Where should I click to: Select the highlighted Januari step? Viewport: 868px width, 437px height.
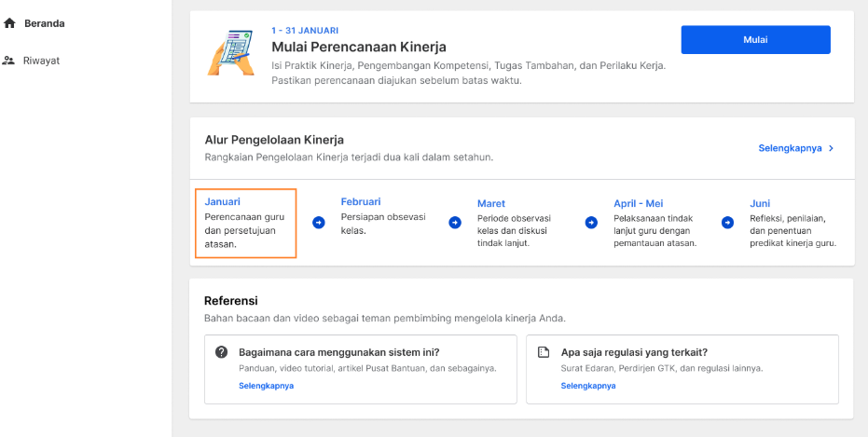246,223
